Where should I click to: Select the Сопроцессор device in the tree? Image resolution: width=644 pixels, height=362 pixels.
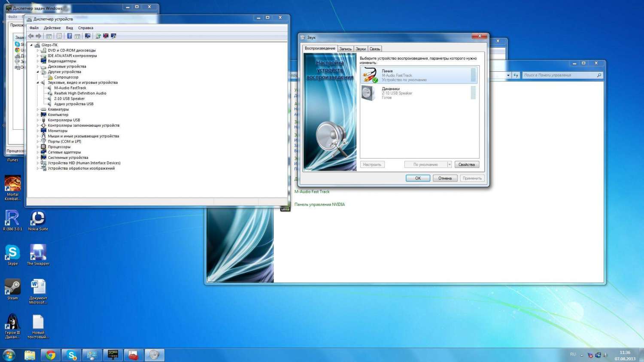tap(66, 77)
